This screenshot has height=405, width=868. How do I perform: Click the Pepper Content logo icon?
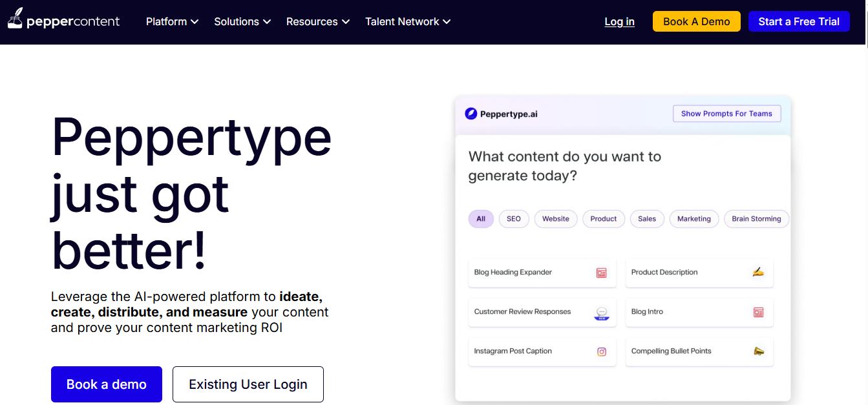click(16, 21)
